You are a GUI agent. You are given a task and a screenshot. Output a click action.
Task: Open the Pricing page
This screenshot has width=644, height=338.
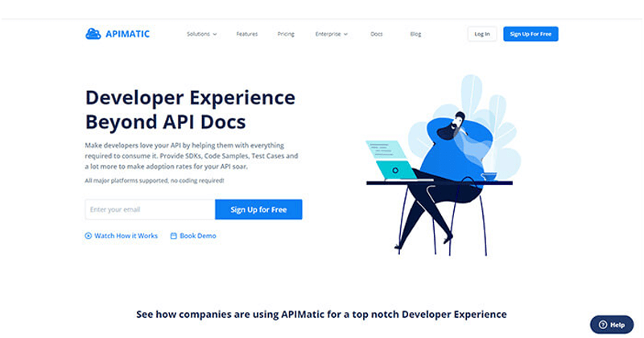pos(286,34)
